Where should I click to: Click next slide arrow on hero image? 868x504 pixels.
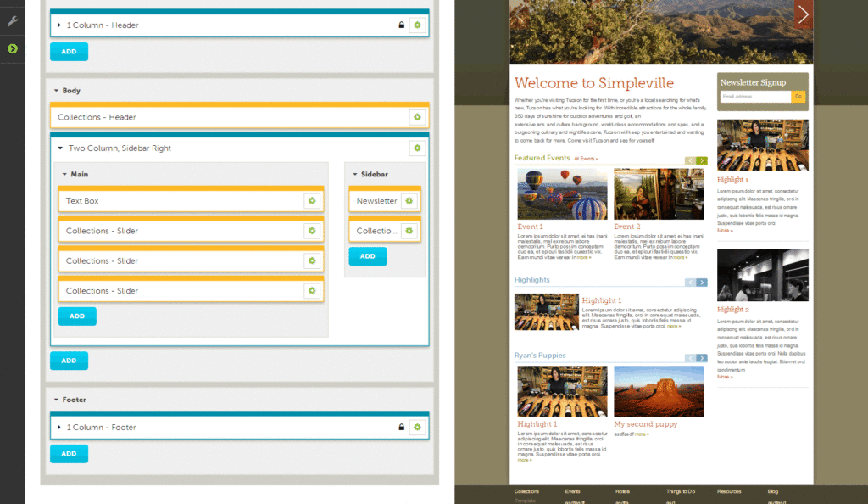[803, 14]
